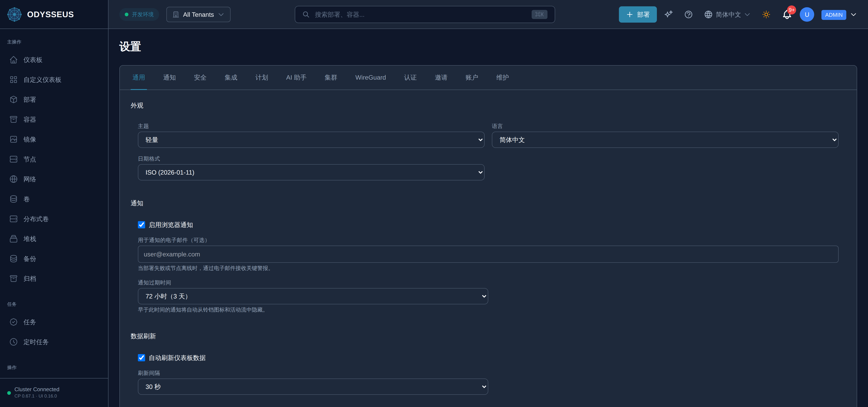Open the 节点 server icon in sidebar
This screenshot has width=868, height=407.
click(14, 159)
